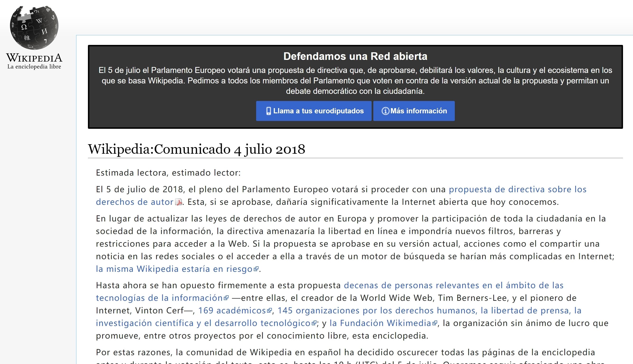This screenshot has height=364, width=633.
Task: Click the info circle icon in the banner
Action: [385, 111]
